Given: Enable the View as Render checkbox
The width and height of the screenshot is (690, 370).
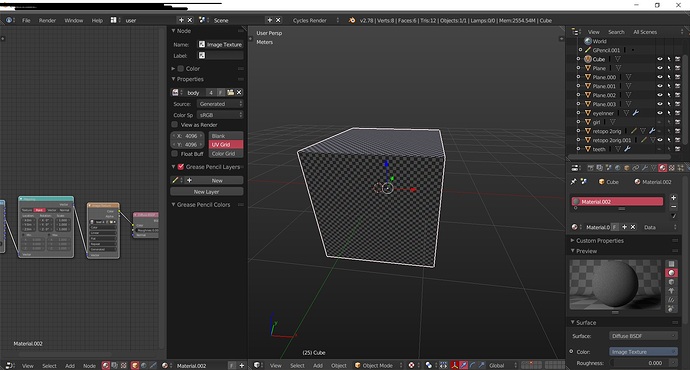Looking at the screenshot, I should pyautogui.click(x=175, y=125).
